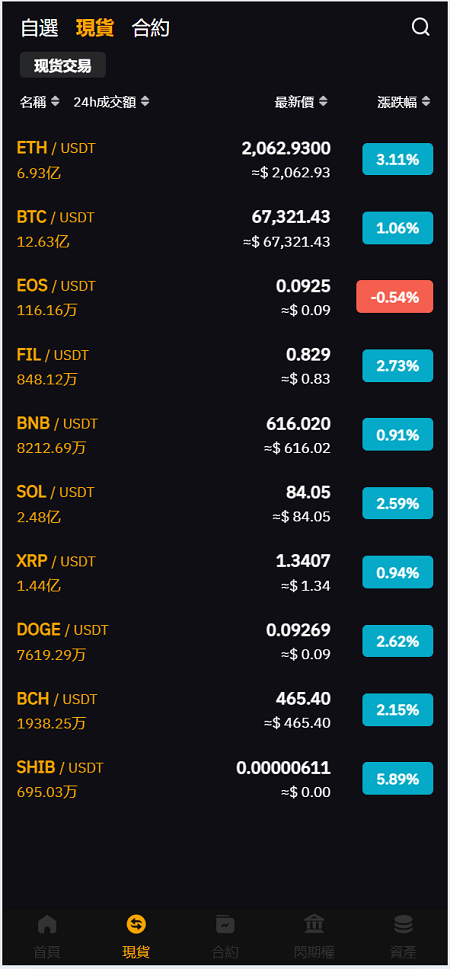
Task: Open the 資產 assets coin-stack icon
Action: [403, 925]
